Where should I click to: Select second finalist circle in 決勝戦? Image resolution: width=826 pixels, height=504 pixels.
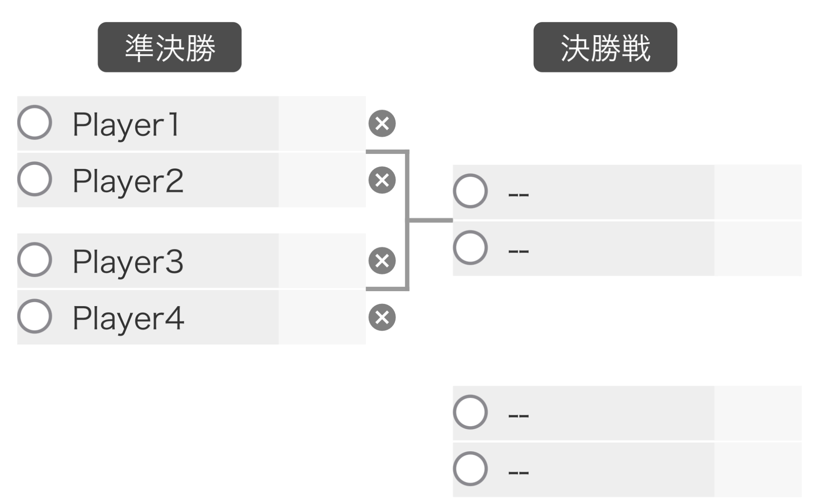coord(471,248)
